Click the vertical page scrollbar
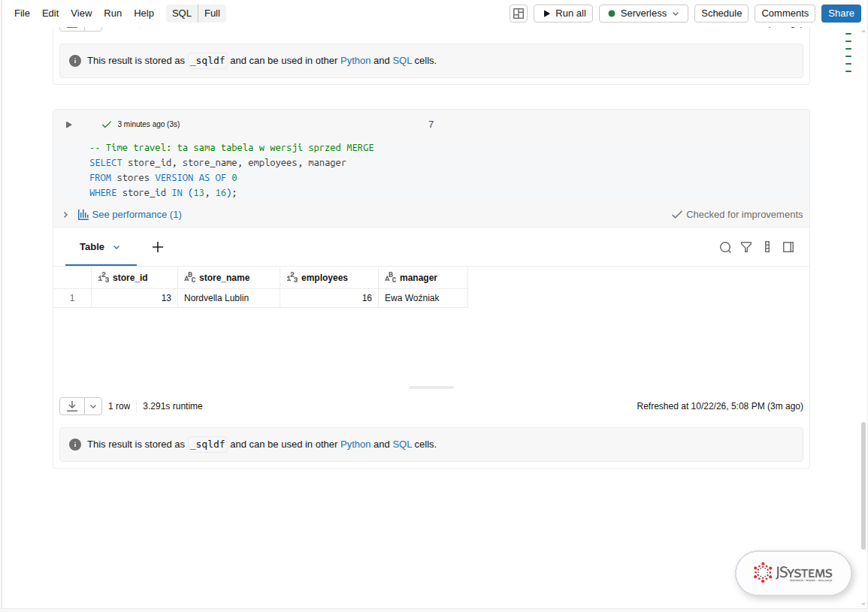868x612 pixels. 863,486
